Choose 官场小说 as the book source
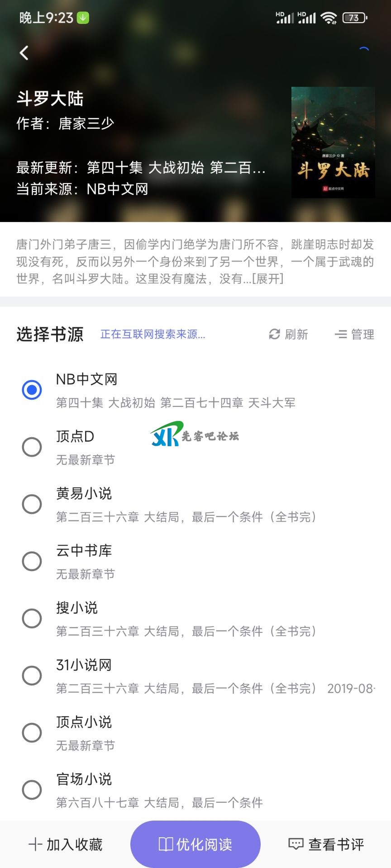The height and width of the screenshot is (868, 391). pyautogui.click(x=32, y=790)
